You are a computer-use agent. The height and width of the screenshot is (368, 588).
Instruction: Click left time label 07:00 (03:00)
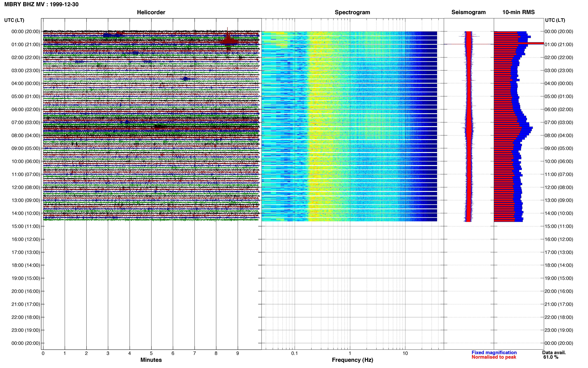pos(26,122)
